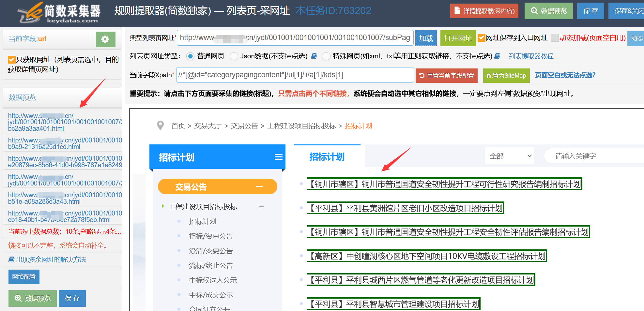Expand the 工程建设项目招标投标 tree arrow

tap(163, 206)
